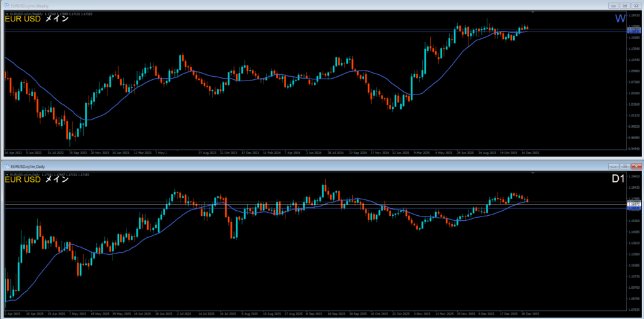Click the Weekly chart window icon
The image size is (644, 319).
coord(7,6)
